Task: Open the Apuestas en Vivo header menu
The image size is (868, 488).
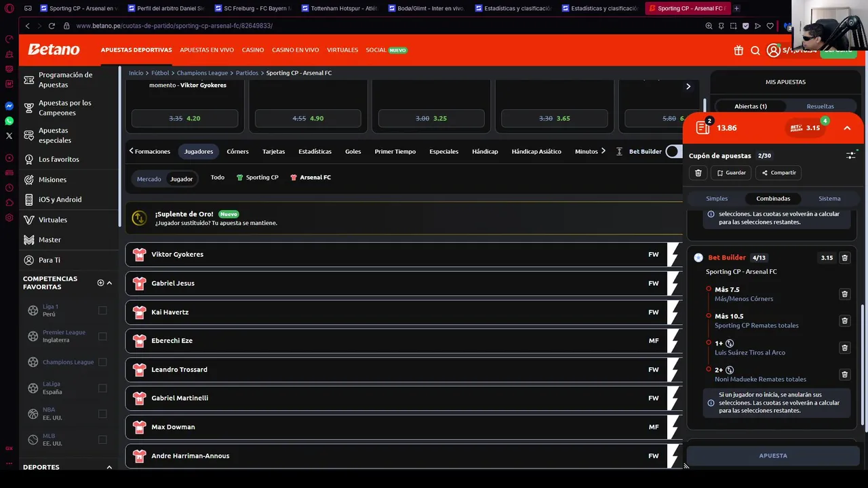Action: pos(207,50)
